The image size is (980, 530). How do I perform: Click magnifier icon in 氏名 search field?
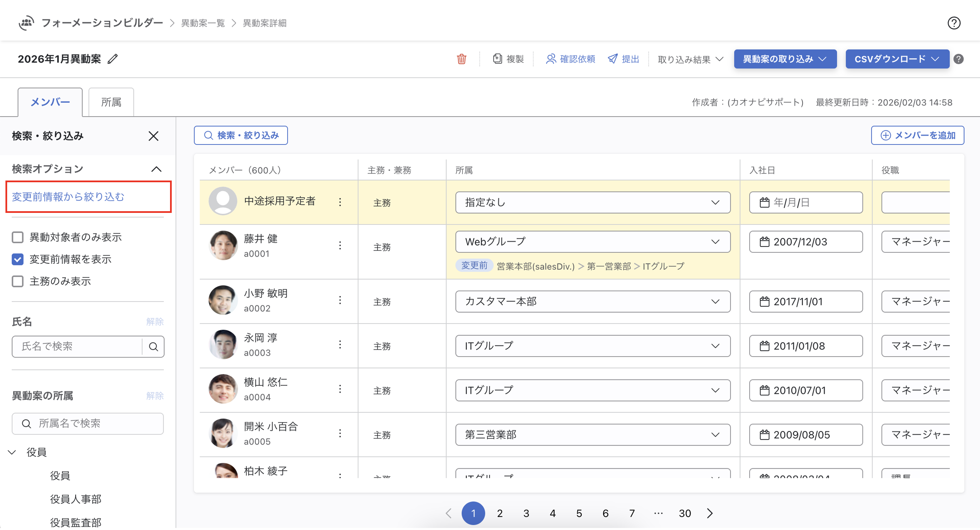pyautogui.click(x=153, y=347)
